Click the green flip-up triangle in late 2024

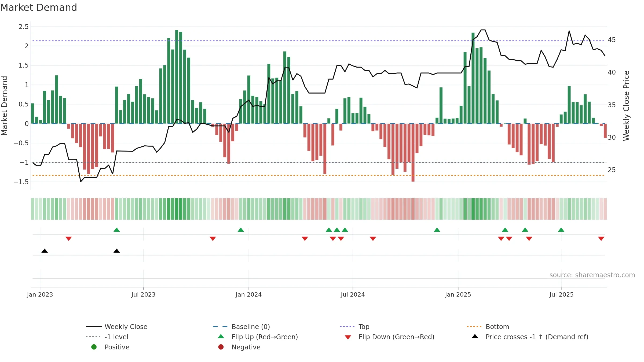click(437, 230)
